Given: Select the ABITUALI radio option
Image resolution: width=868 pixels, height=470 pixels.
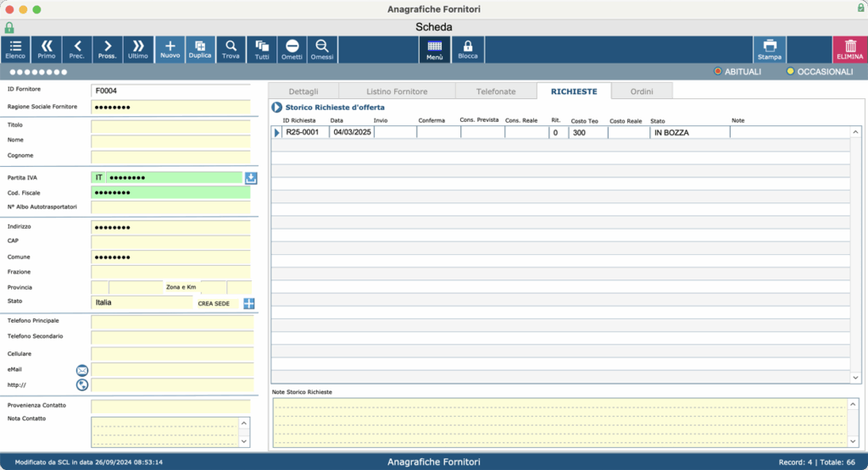Looking at the screenshot, I should point(718,71).
